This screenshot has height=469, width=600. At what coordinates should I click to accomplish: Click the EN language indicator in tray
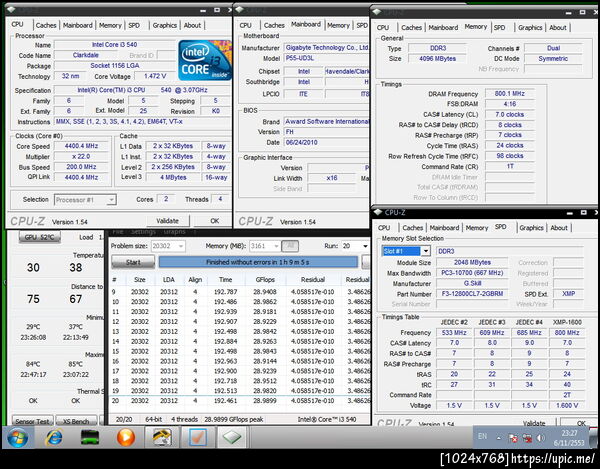click(x=483, y=436)
